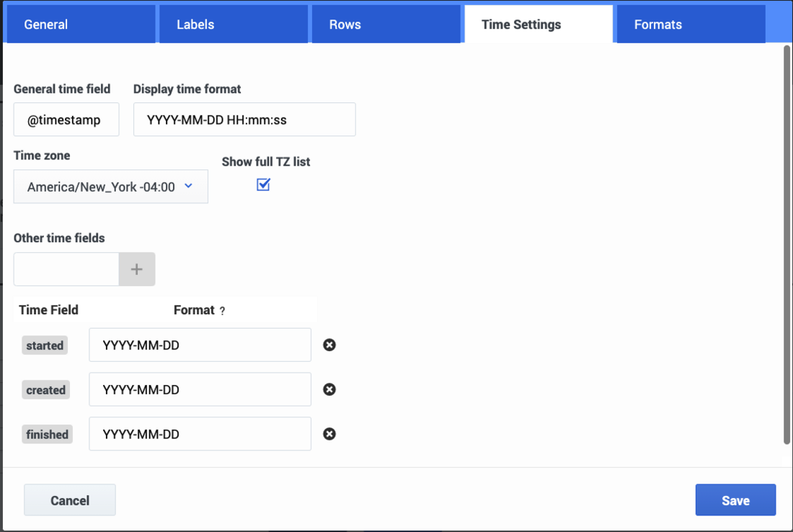Click the Format help question mark
The height and width of the screenshot is (532, 793).
coord(222,311)
